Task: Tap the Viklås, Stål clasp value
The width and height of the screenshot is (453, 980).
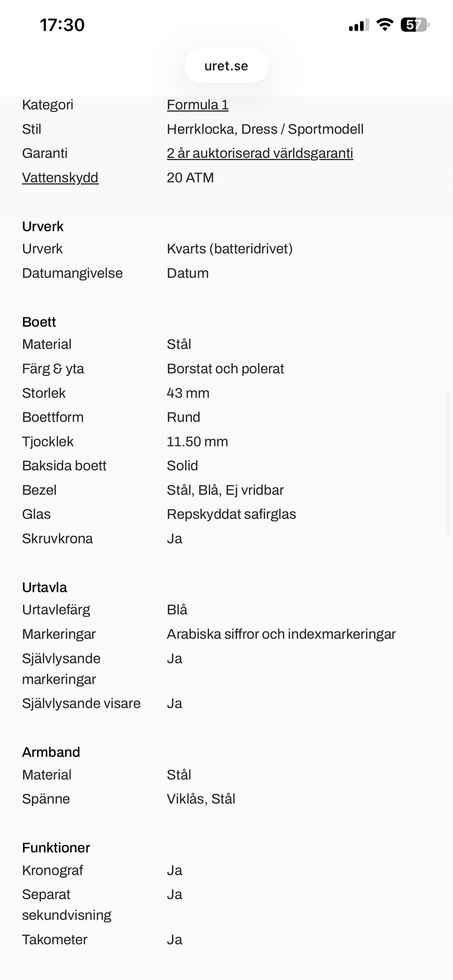Action: point(201,799)
